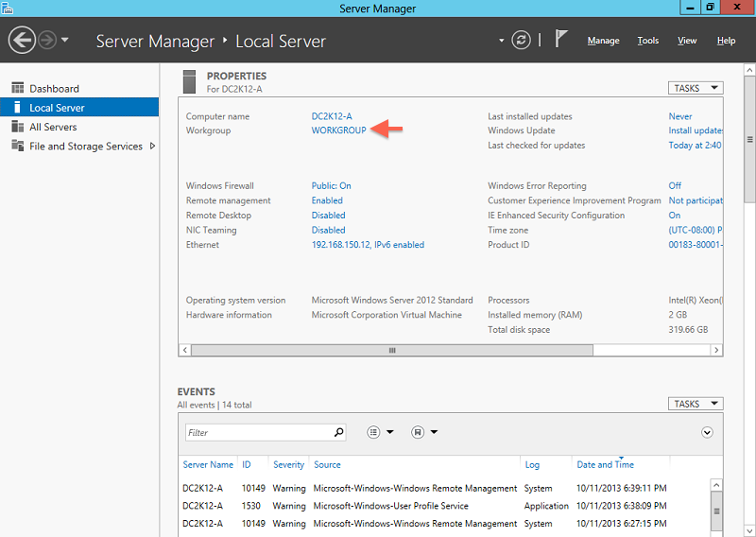Click the File and Storage Services icon
756x537 pixels.
click(18, 146)
